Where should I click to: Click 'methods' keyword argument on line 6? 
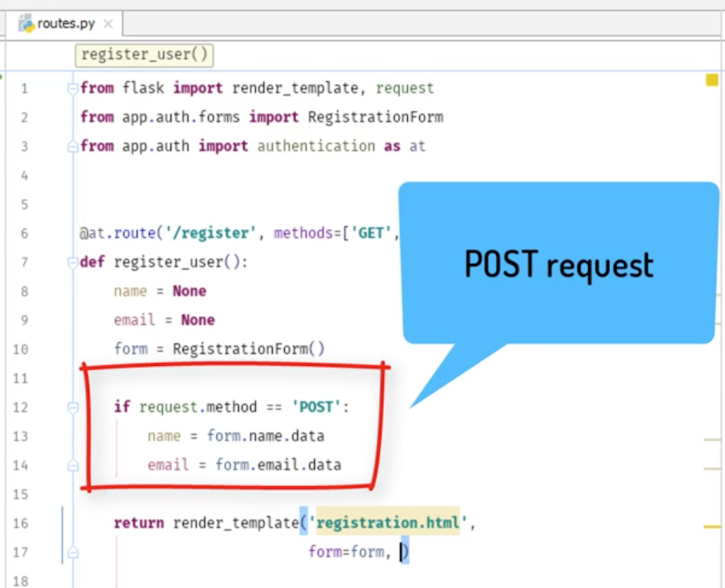pyautogui.click(x=304, y=233)
